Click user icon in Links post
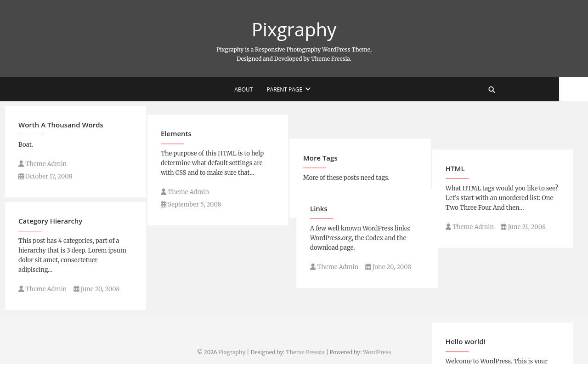The image size is (588, 368). tap(313, 267)
